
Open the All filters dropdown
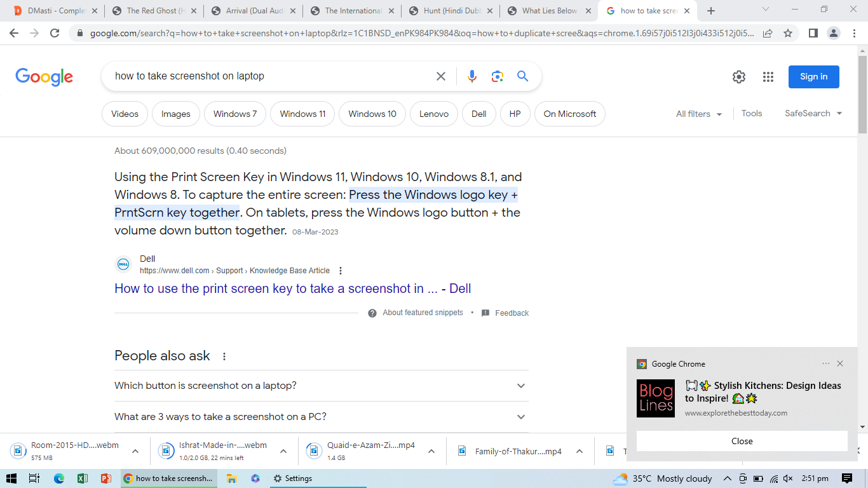(x=699, y=114)
